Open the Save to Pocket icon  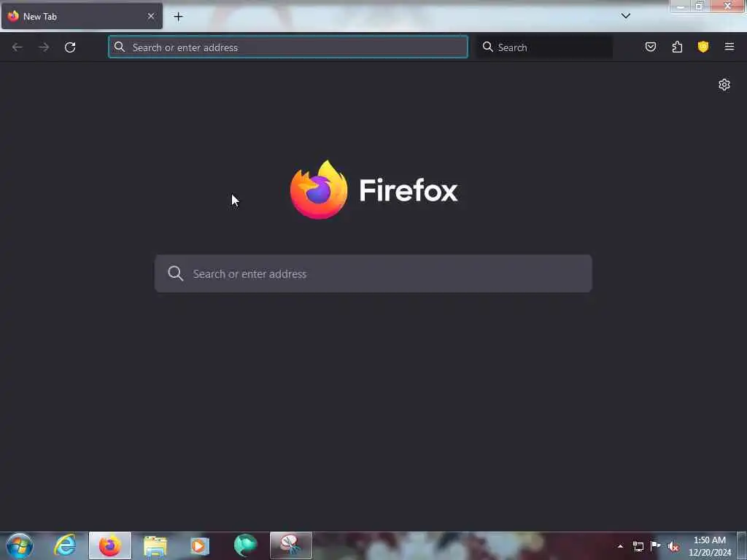pyautogui.click(x=651, y=47)
